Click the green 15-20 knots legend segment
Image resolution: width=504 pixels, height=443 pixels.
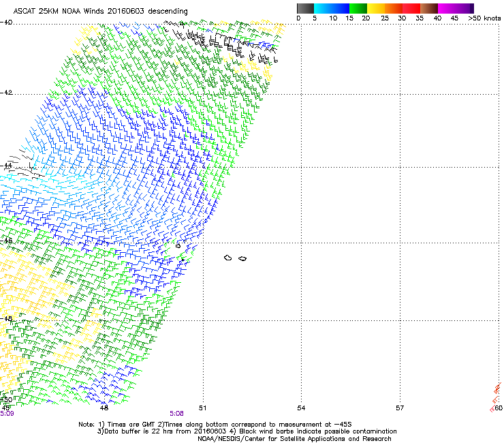pos(358,8)
